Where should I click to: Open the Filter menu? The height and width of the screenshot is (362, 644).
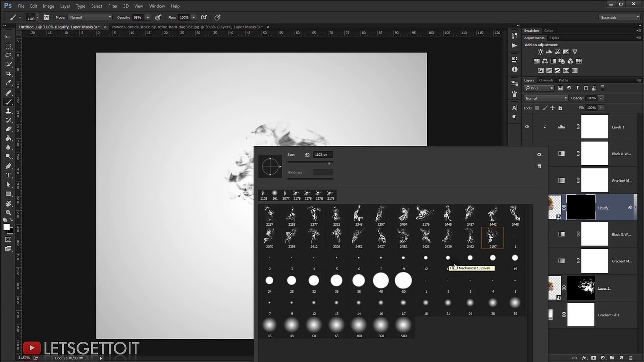pos(113,6)
